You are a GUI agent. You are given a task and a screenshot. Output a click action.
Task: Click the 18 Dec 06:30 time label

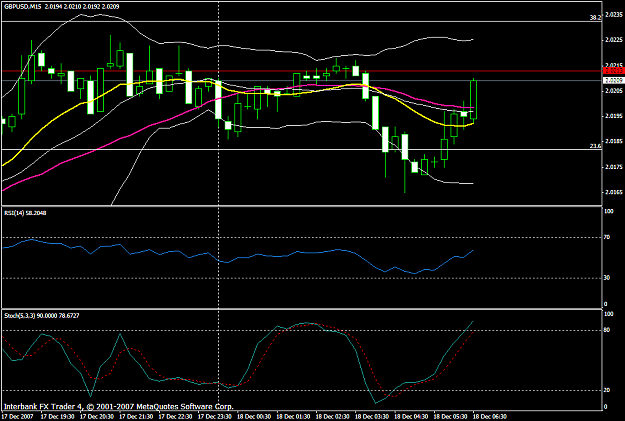490,417
